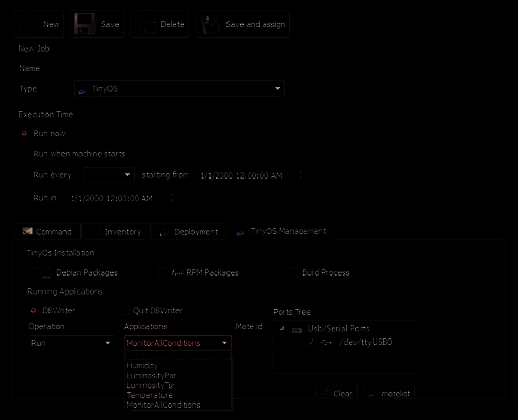Click the Save floppy disk icon
The width and height of the screenshot is (518, 420).
tap(85, 24)
